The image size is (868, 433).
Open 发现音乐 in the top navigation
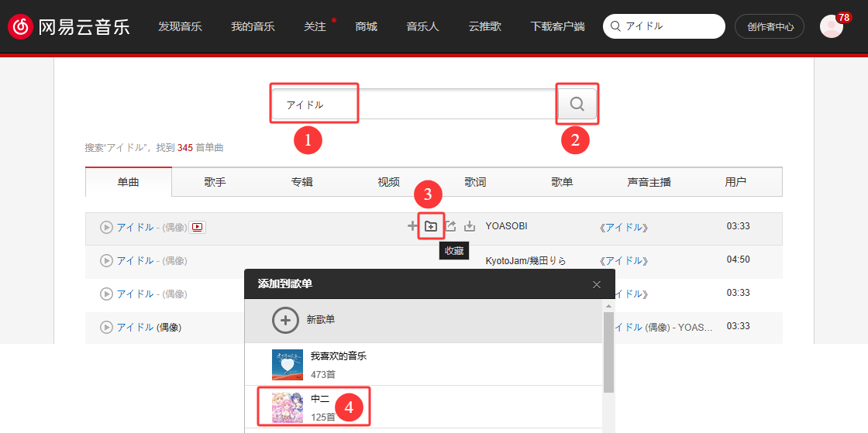click(180, 26)
